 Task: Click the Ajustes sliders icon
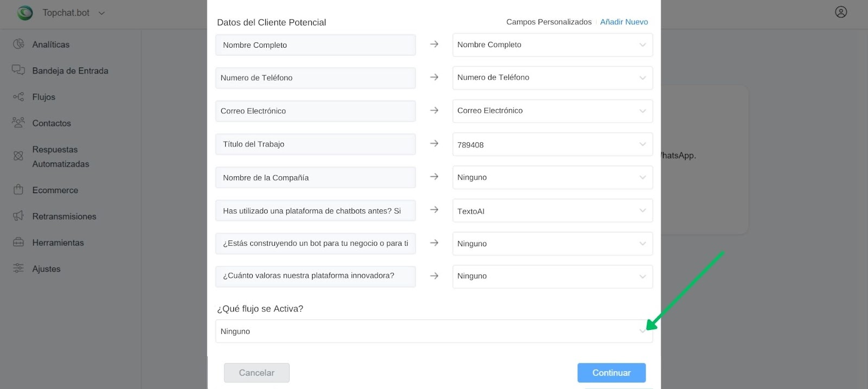18,268
